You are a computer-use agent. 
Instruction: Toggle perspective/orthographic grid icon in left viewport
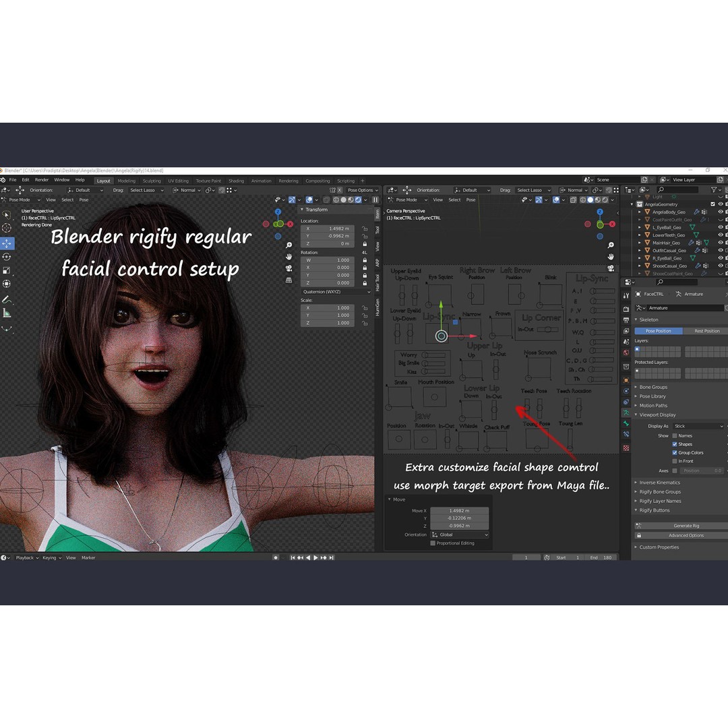coord(289,280)
